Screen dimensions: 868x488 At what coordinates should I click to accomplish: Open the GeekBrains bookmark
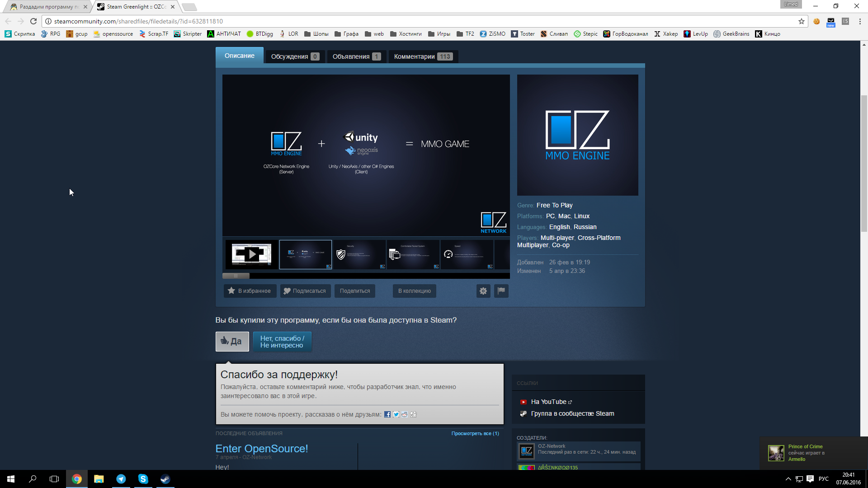tap(731, 34)
